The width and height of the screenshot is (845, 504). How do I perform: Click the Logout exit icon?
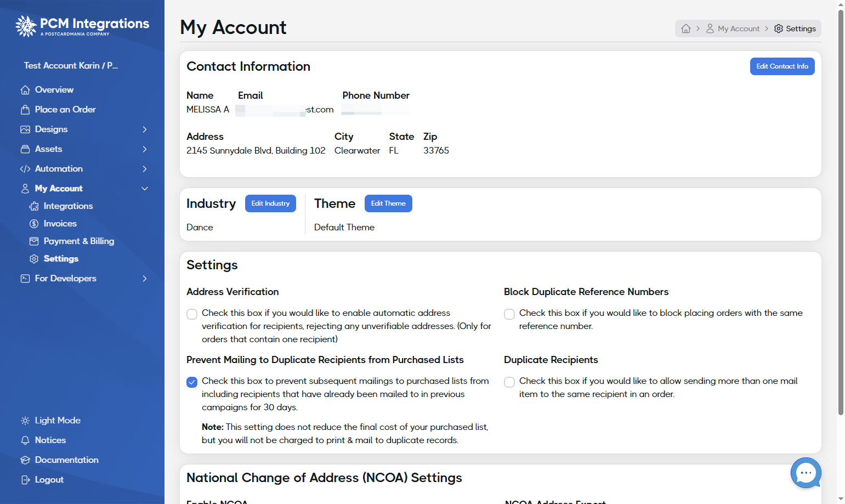[x=25, y=480]
